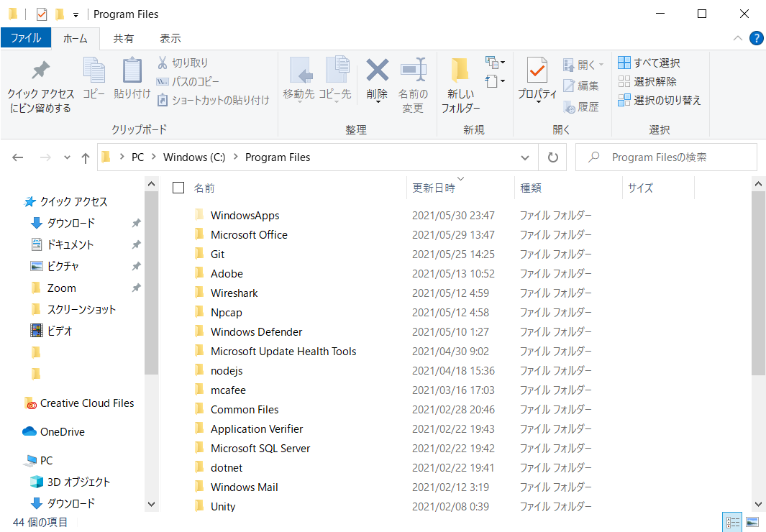Refresh the folder view with the refresh icon

[x=552, y=157]
